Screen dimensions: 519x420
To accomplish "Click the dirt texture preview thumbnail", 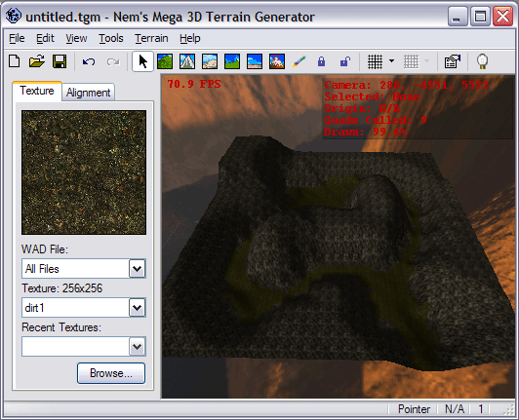I will click(84, 172).
